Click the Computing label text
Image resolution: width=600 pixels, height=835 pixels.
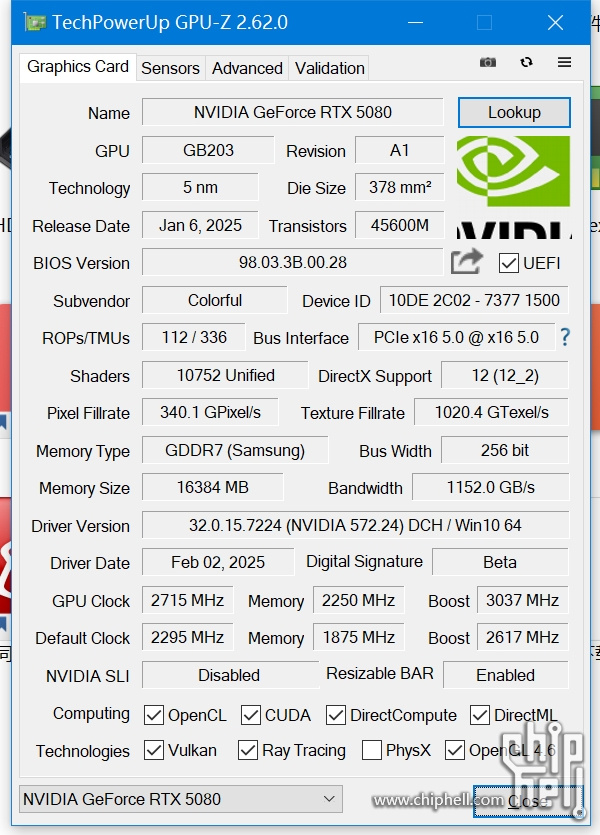(91, 714)
